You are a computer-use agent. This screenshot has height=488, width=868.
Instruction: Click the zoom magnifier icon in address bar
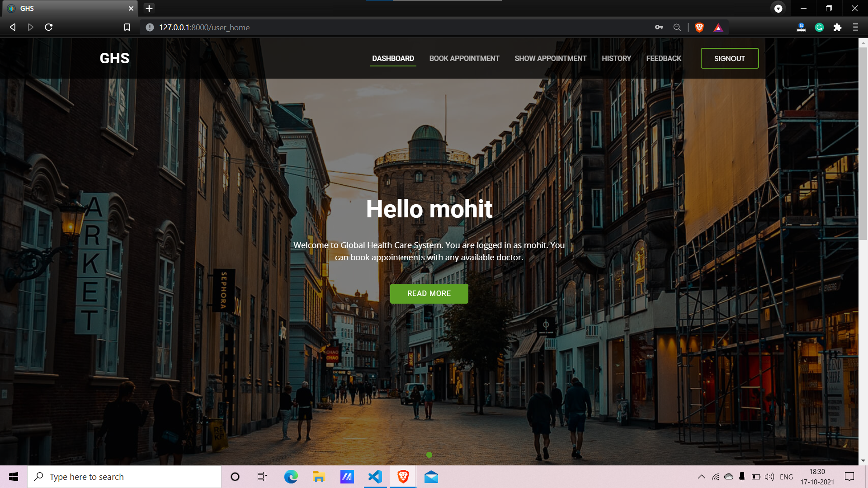point(677,28)
